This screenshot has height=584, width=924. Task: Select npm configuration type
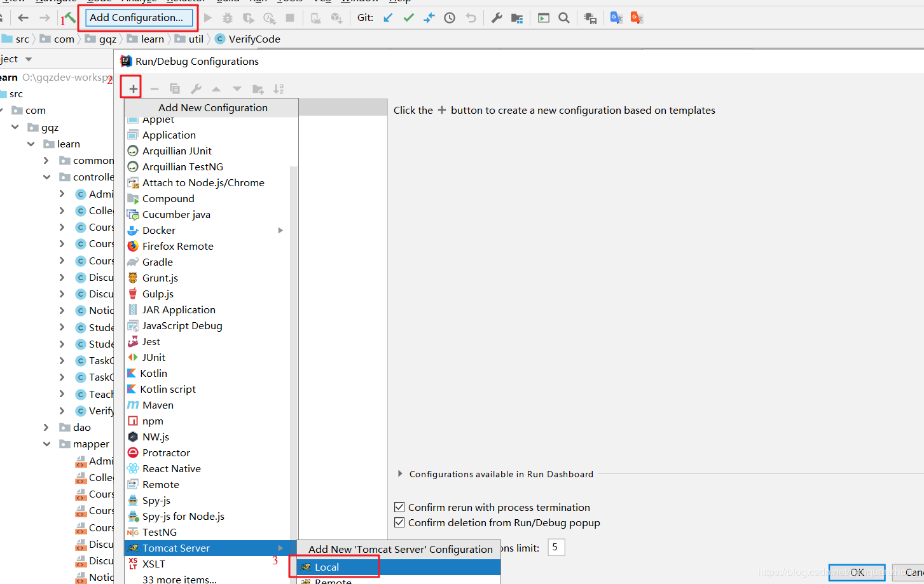pyautogui.click(x=207, y=421)
